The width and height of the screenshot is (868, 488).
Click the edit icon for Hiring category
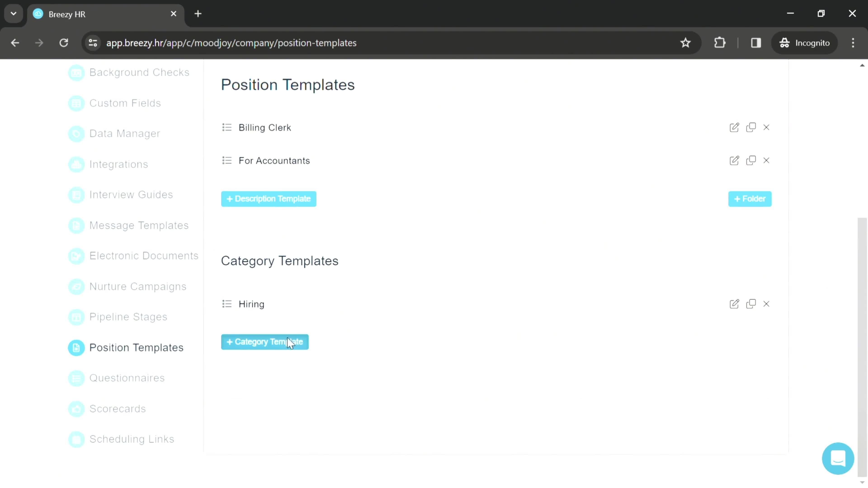pyautogui.click(x=734, y=304)
